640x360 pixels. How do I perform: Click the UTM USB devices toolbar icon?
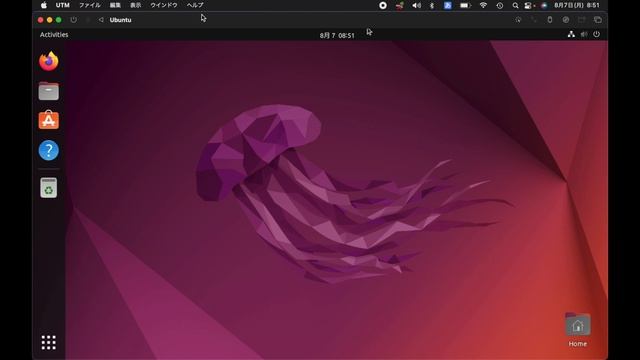coord(550,20)
